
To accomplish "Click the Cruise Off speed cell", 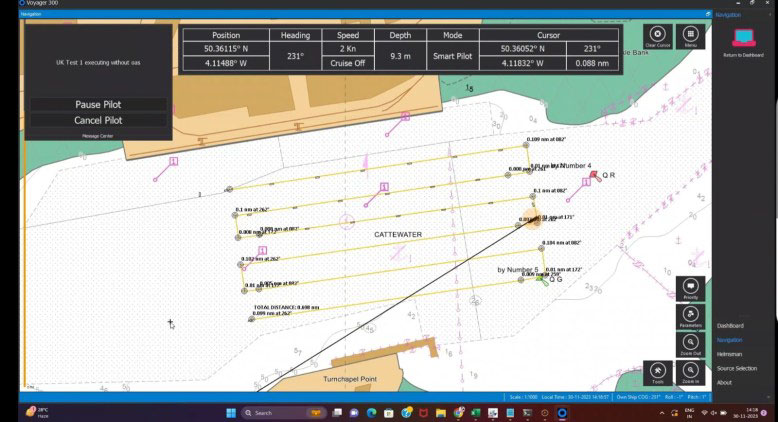I will coord(348,63).
